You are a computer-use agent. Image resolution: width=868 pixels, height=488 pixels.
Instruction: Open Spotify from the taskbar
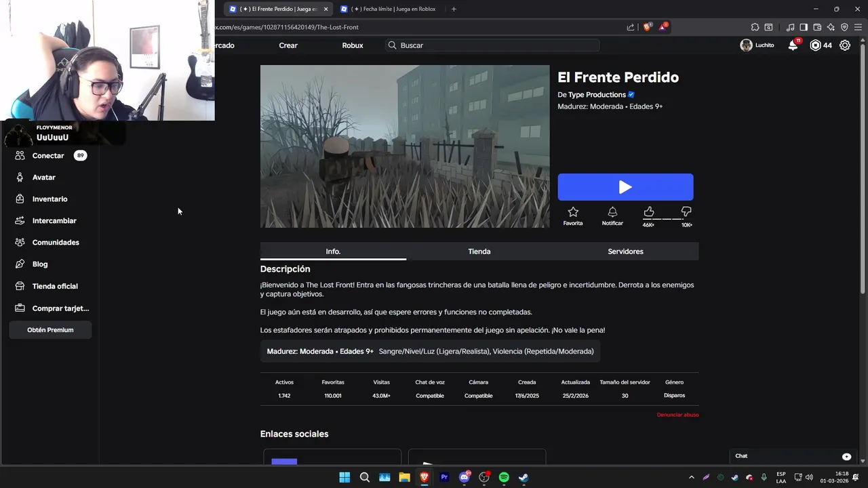coord(504,477)
